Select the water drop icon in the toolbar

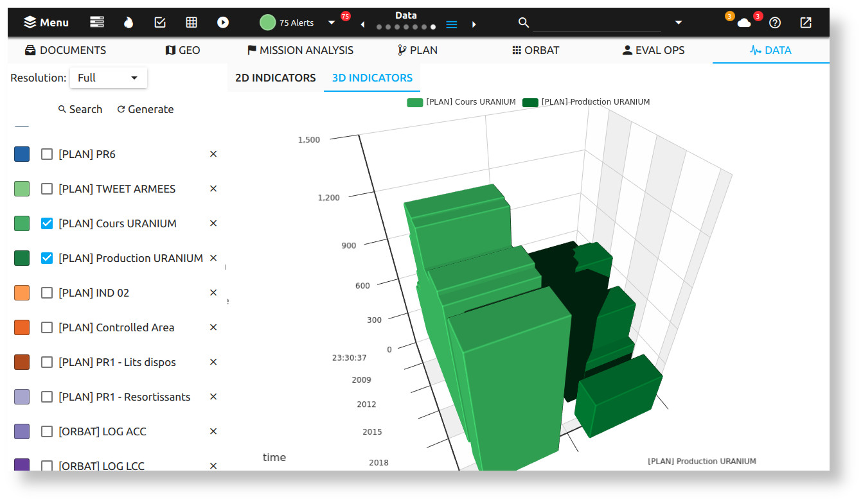[x=128, y=22]
